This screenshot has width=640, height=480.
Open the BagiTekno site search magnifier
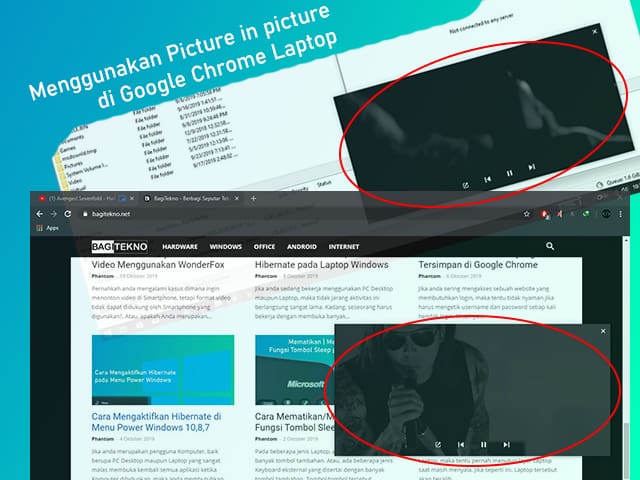click(550, 246)
